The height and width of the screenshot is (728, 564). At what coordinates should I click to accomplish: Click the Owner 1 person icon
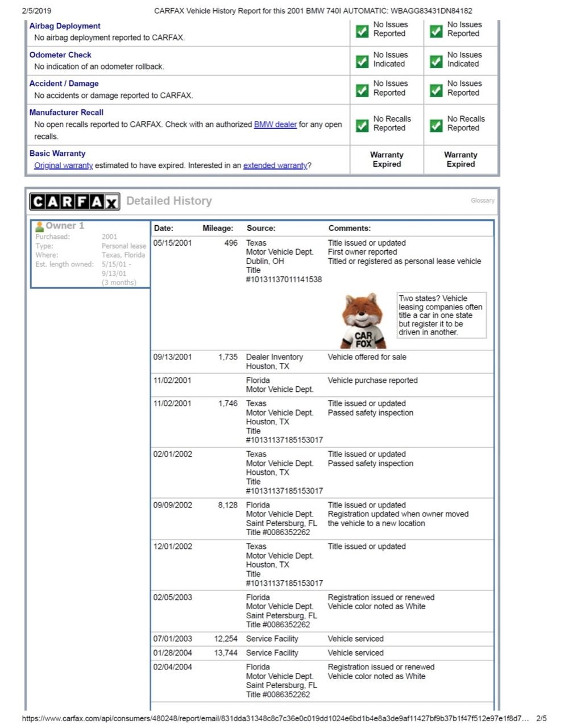point(40,226)
